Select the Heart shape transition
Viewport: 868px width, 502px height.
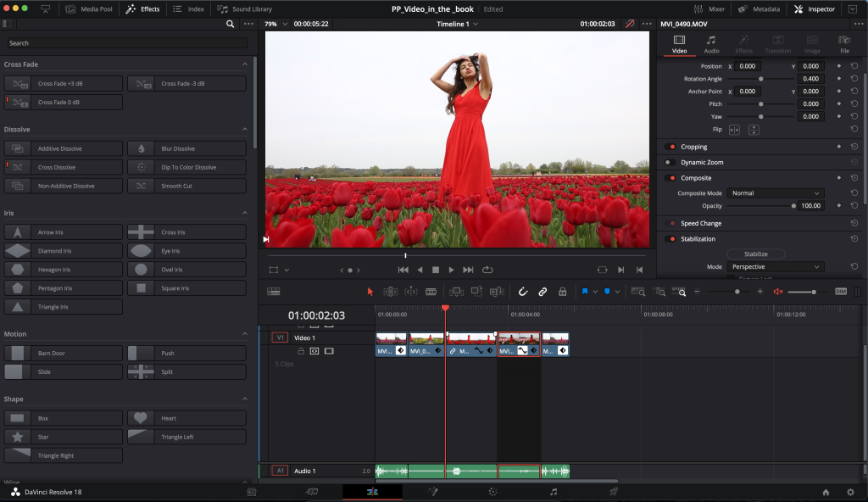click(187, 418)
